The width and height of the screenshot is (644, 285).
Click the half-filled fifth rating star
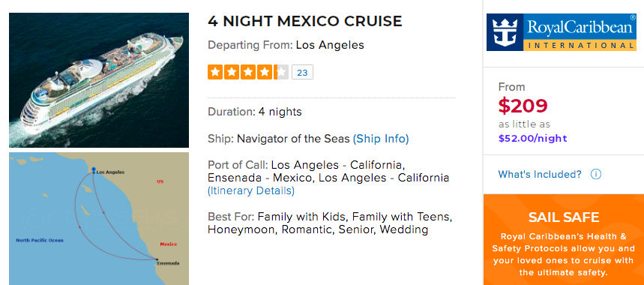[281, 72]
